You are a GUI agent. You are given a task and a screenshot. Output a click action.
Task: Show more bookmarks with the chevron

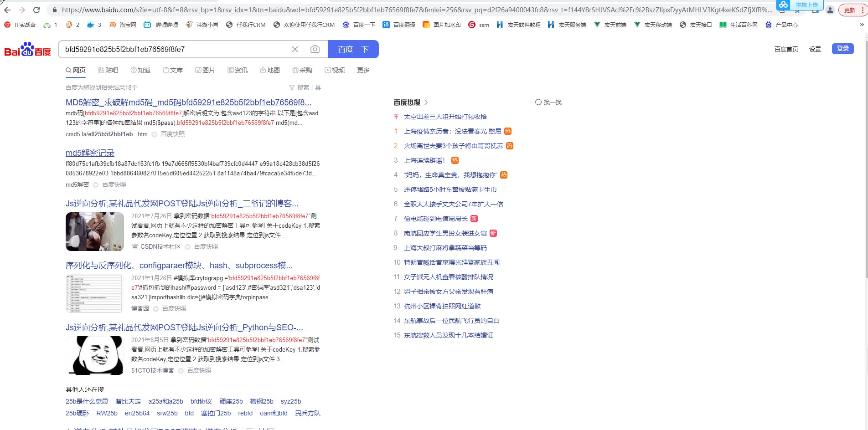coord(862,25)
